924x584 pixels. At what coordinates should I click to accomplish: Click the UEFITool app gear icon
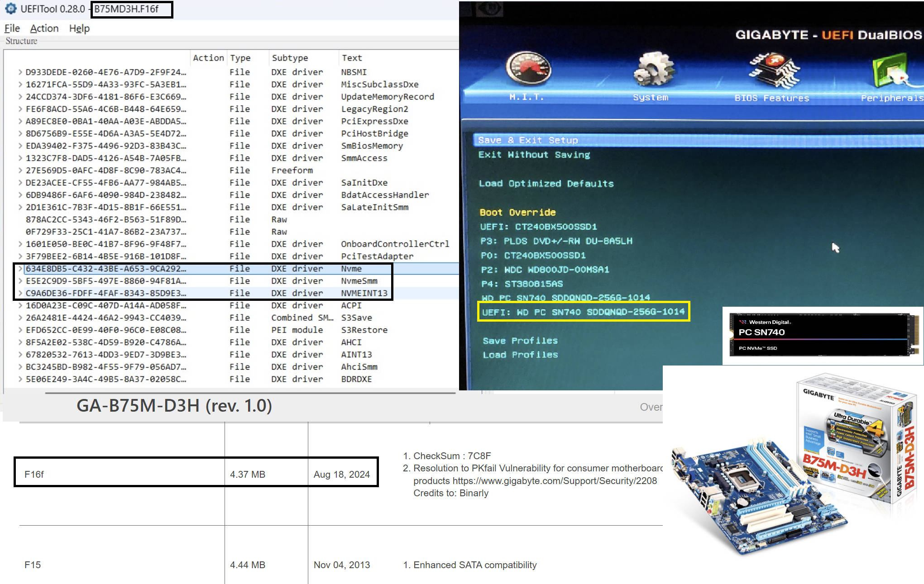10,9
